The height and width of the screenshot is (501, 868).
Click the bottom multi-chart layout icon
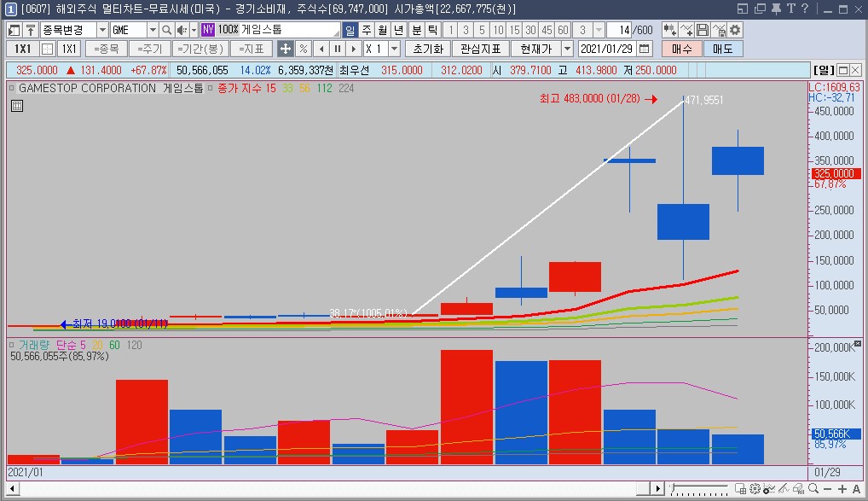pyautogui.click(x=740, y=489)
